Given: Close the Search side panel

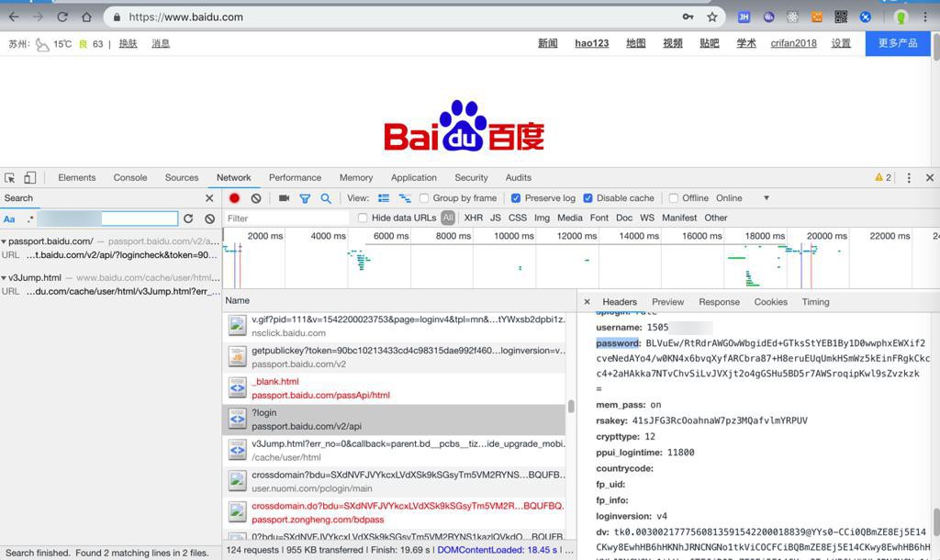Looking at the screenshot, I should (209, 198).
